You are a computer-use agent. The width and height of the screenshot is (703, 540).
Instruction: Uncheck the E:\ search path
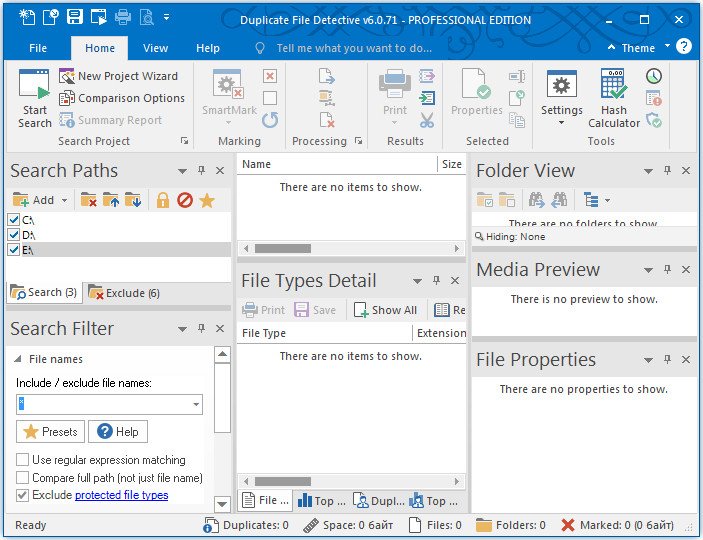pyautogui.click(x=13, y=250)
